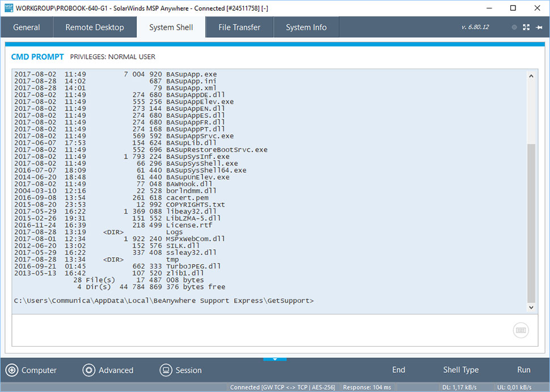The height and width of the screenshot is (392, 550).
Task: Switch to the Remote Desktop tab
Action: (95, 27)
